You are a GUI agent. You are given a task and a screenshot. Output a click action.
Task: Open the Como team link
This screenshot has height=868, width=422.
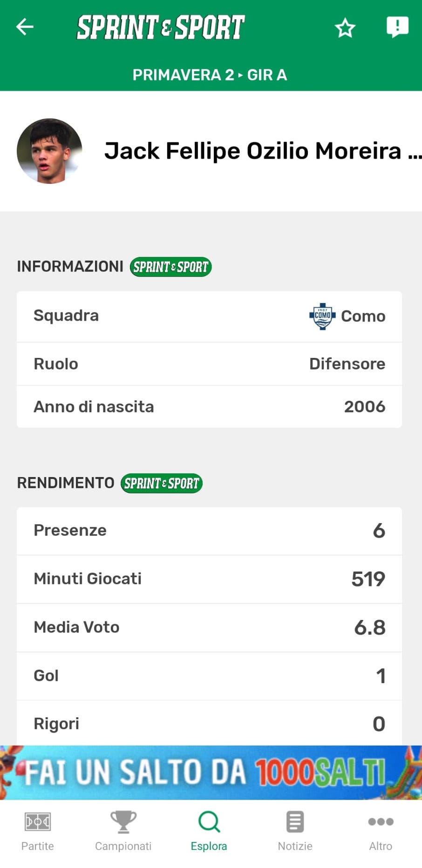[x=363, y=316]
